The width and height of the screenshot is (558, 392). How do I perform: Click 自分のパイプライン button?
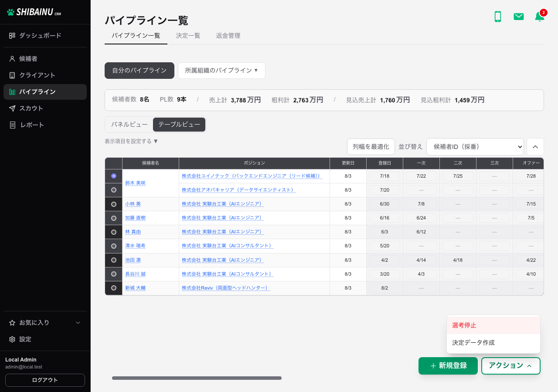click(139, 71)
